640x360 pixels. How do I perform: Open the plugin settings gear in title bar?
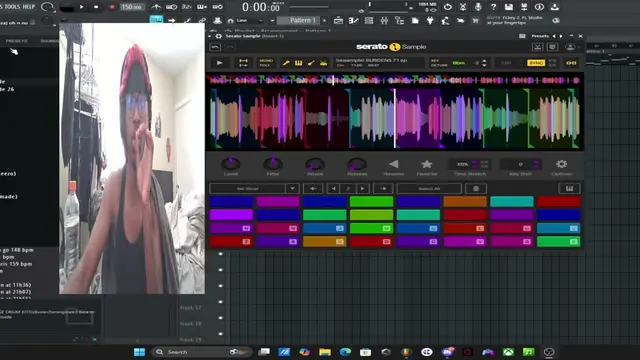pyautogui.click(x=219, y=36)
